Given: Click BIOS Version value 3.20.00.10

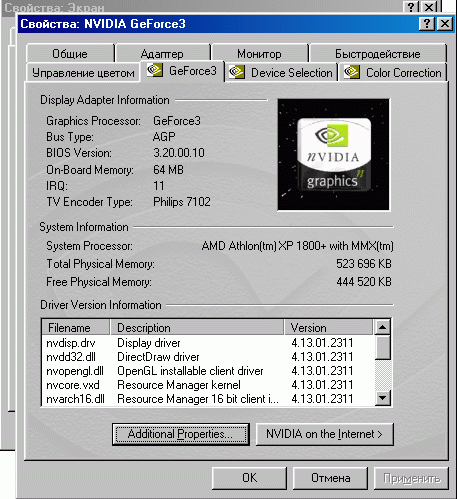Looking at the screenshot, I should tap(179, 153).
